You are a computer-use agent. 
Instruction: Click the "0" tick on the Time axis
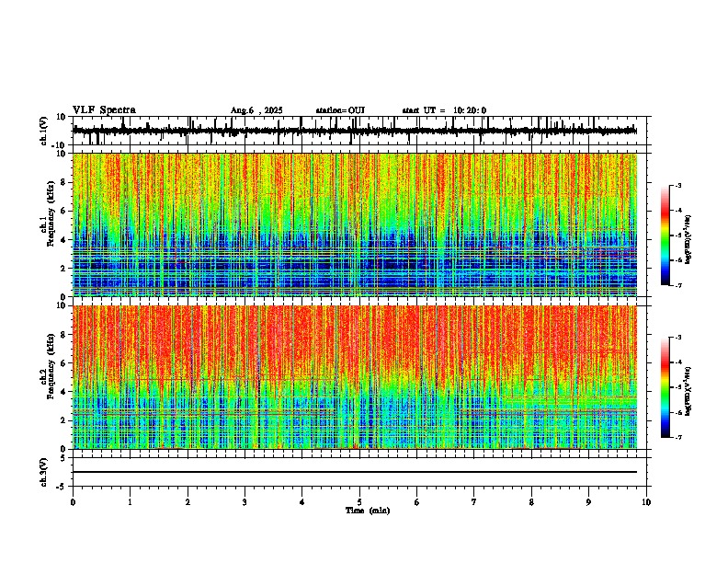point(73,502)
